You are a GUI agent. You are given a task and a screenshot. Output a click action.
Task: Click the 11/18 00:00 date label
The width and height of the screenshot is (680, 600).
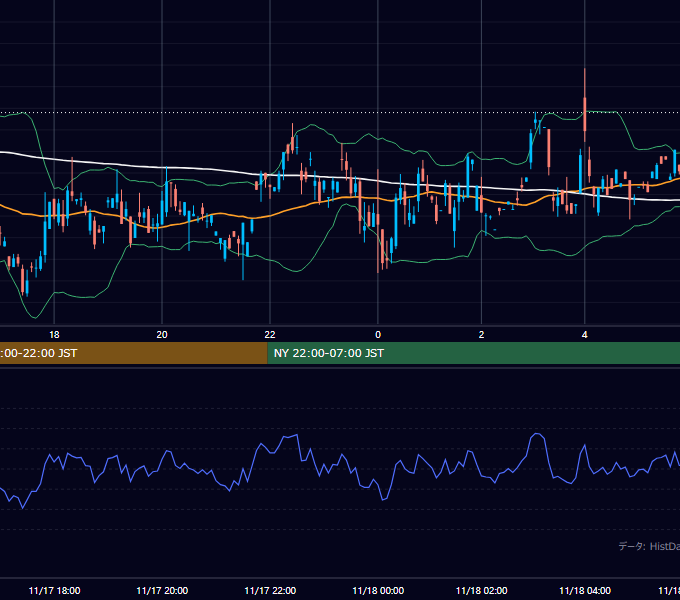coord(378,590)
